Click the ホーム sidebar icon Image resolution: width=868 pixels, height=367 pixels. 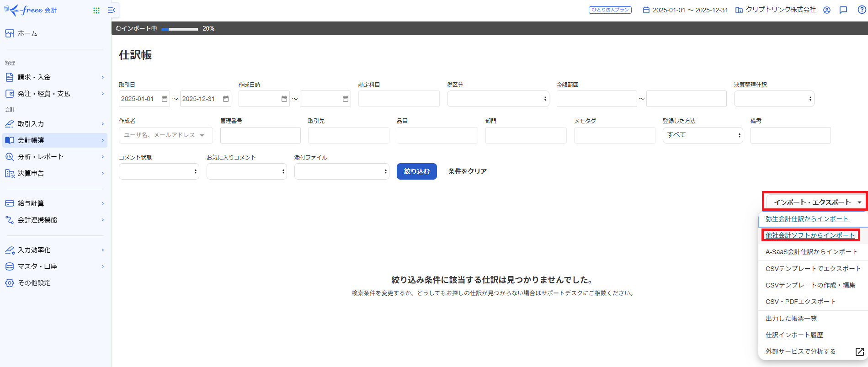click(10, 33)
